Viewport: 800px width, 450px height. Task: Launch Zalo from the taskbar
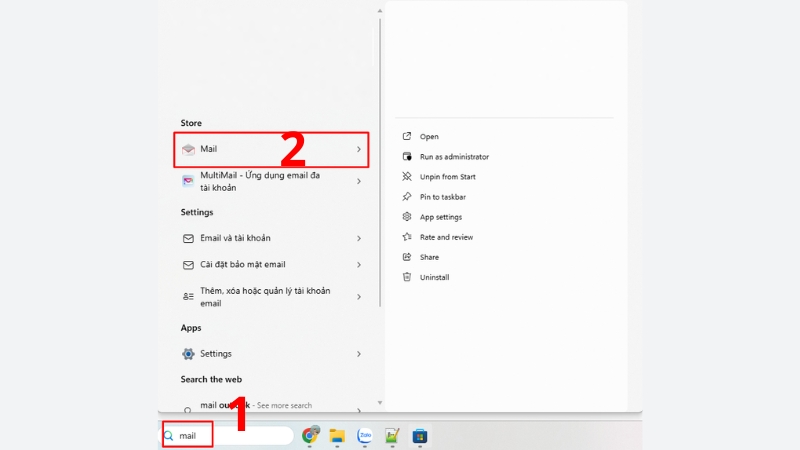[x=365, y=436]
